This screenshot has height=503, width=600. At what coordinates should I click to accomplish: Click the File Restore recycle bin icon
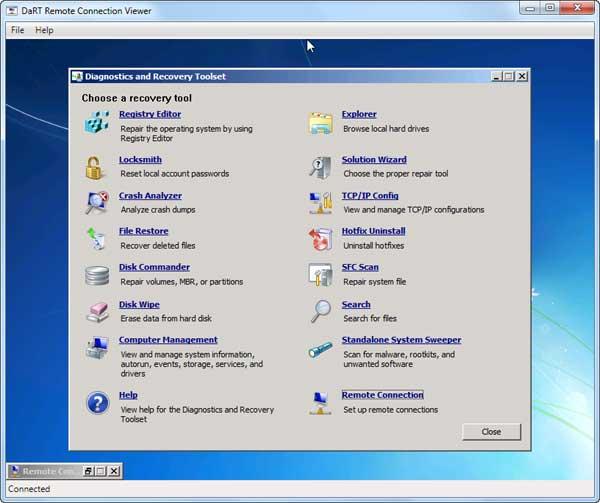click(96, 238)
